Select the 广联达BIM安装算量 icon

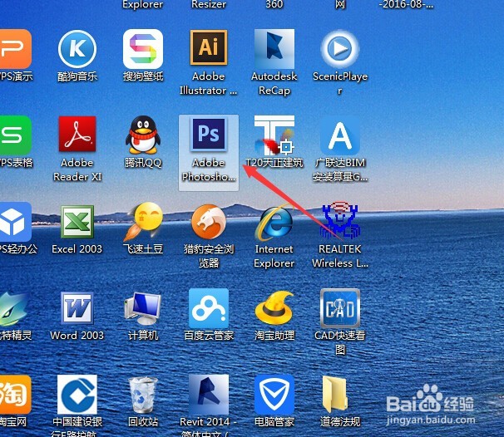pos(340,135)
